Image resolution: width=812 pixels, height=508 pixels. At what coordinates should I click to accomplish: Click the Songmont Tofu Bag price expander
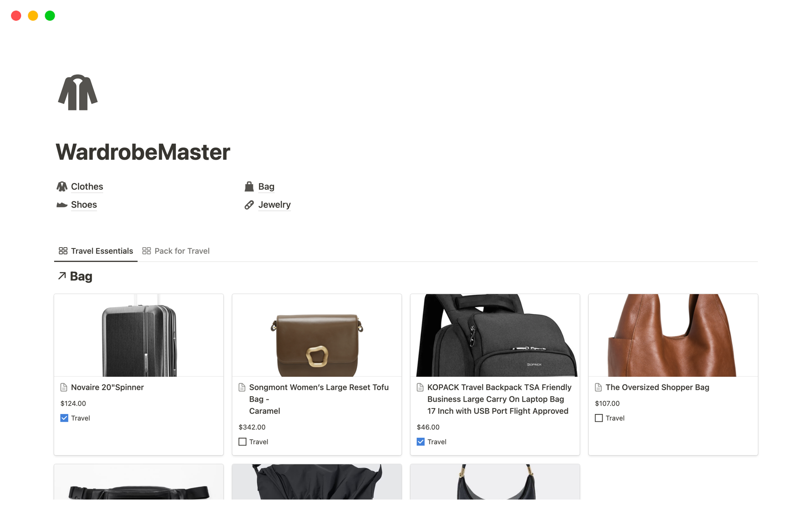252,427
